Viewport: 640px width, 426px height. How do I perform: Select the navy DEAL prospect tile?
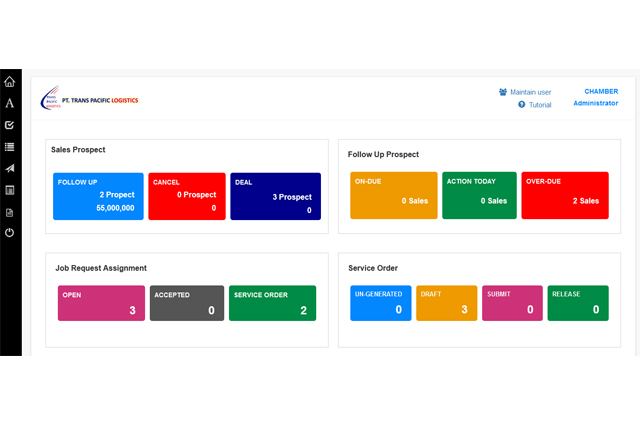(275, 196)
